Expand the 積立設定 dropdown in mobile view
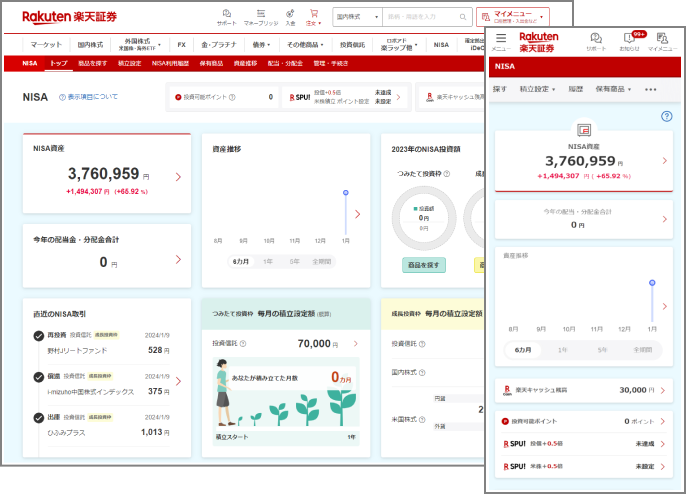Image resolution: width=686 pixels, height=494 pixels. [537, 89]
